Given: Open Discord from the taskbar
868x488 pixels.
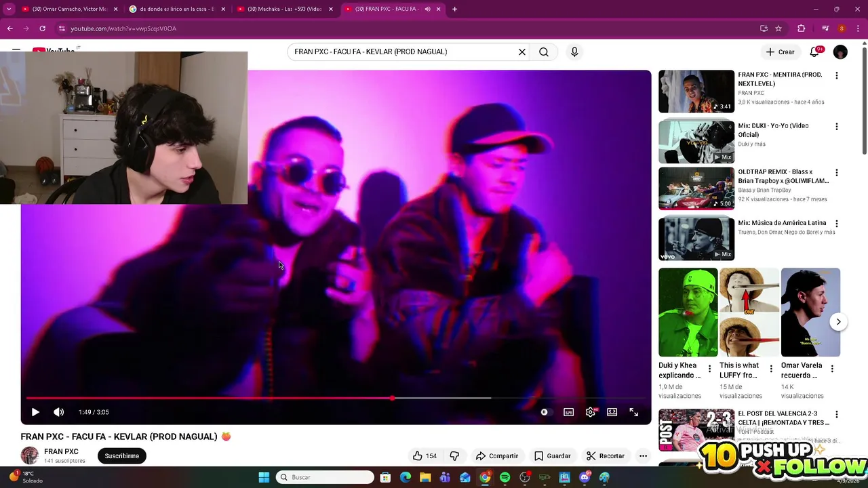Looking at the screenshot, I should click(585, 477).
